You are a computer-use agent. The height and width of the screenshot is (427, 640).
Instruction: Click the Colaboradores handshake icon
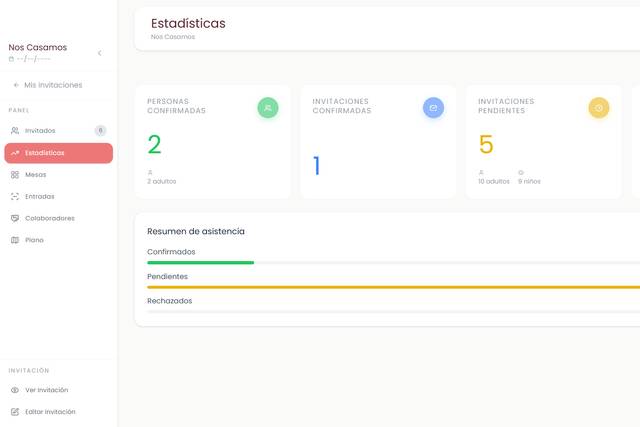(15, 218)
